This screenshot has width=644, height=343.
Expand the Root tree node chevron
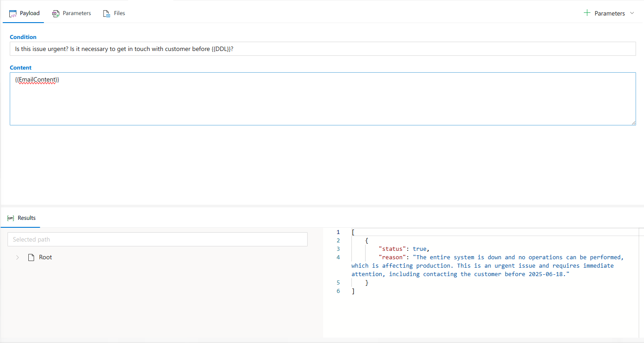(17, 257)
